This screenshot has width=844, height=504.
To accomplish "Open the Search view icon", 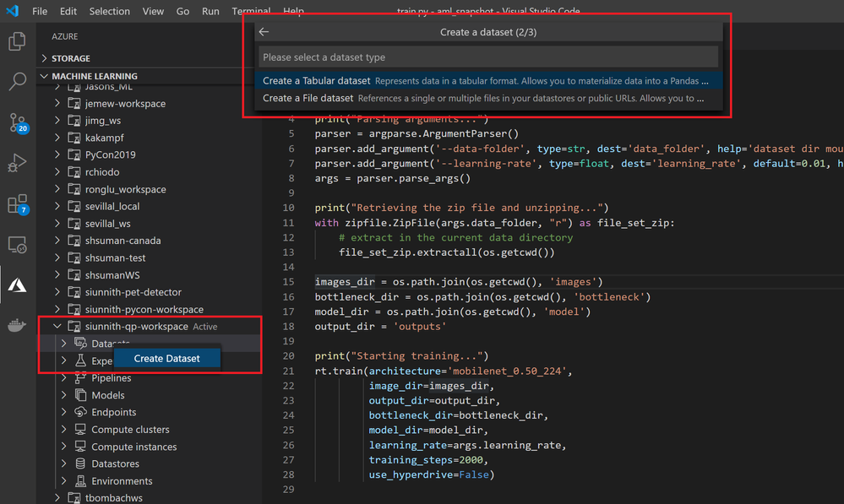I will (x=17, y=81).
